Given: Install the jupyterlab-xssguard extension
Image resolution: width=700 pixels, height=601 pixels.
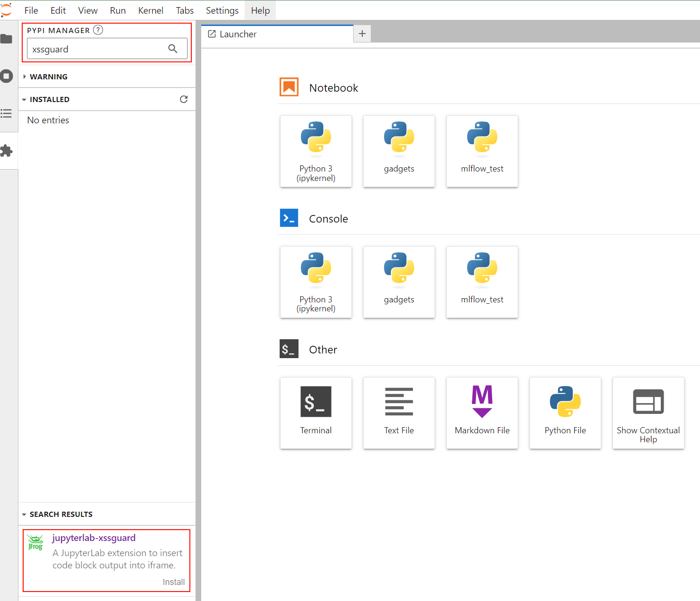Looking at the screenshot, I should 173,582.
